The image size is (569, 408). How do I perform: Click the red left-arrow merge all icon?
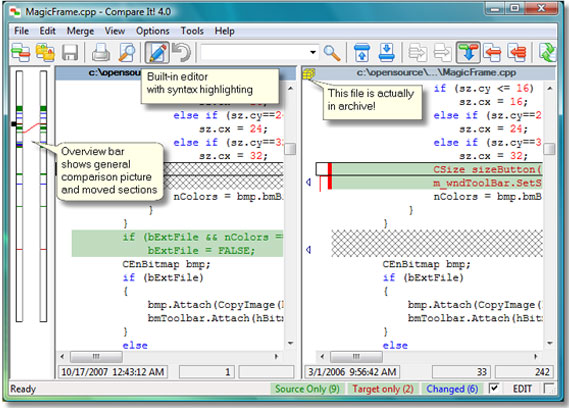(x=517, y=53)
